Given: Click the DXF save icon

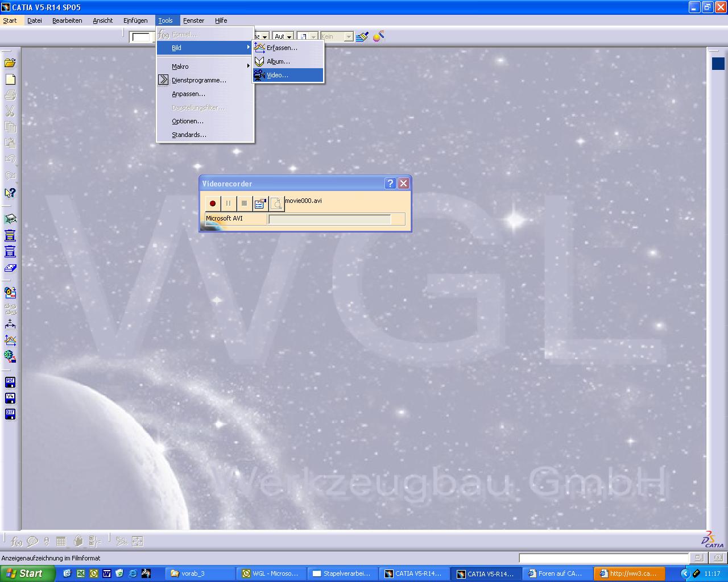Looking at the screenshot, I should (10, 414).
